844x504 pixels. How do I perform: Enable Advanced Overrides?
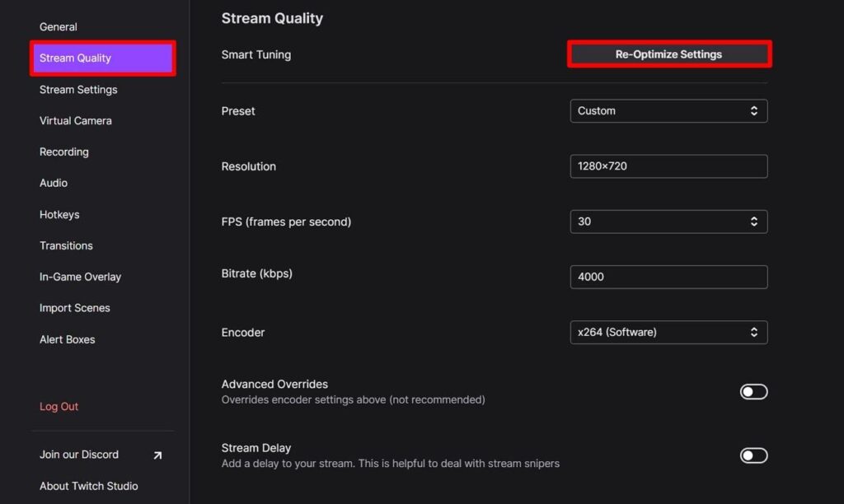coord(753,391)
